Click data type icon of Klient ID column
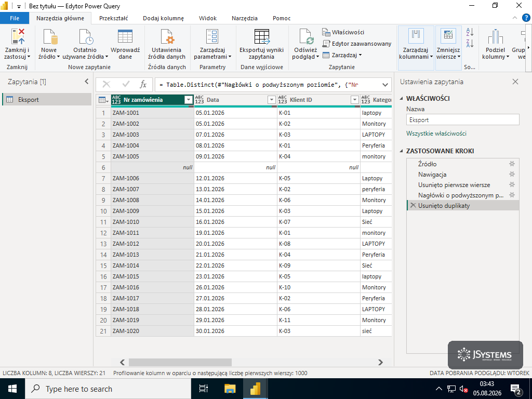 click(283, 100)
